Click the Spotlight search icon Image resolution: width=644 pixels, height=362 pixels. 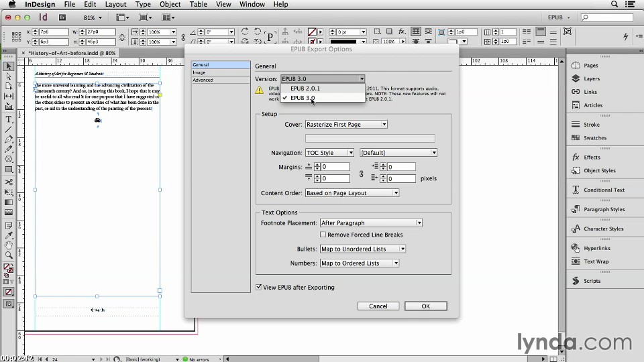[x=614, y=4]
